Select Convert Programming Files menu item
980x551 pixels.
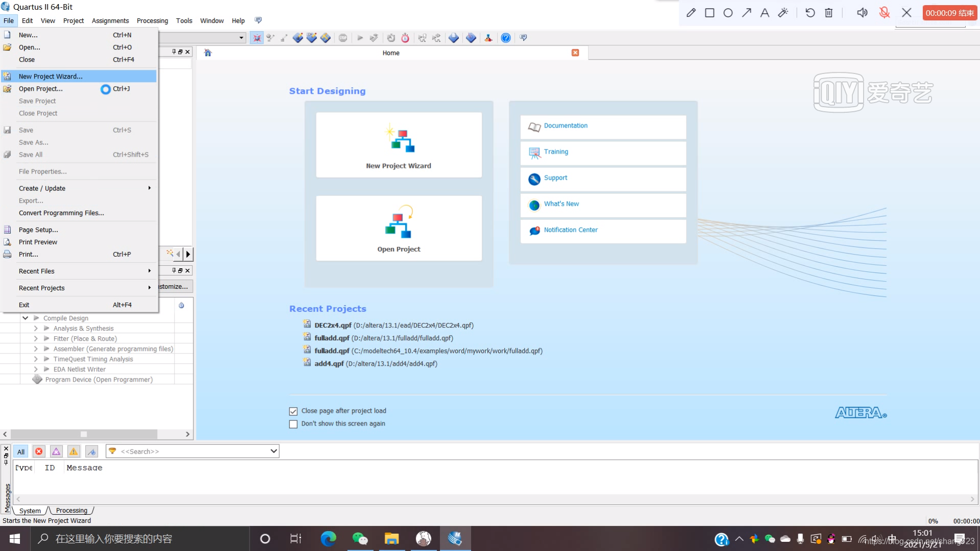[79, 213]
